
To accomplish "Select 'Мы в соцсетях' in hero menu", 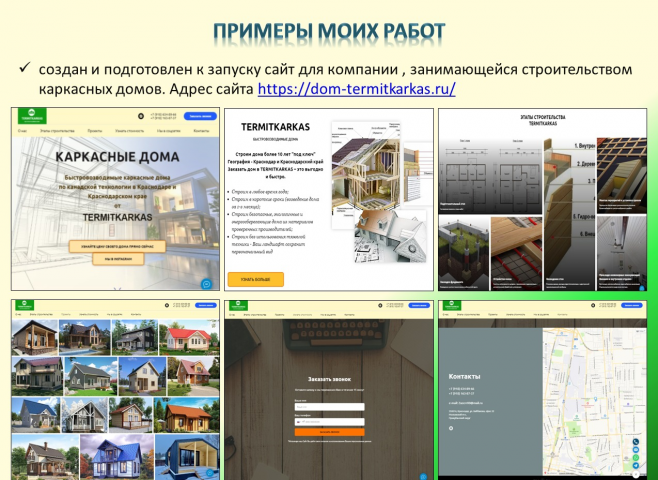I will pyautogui.click(x=169, y=131).
